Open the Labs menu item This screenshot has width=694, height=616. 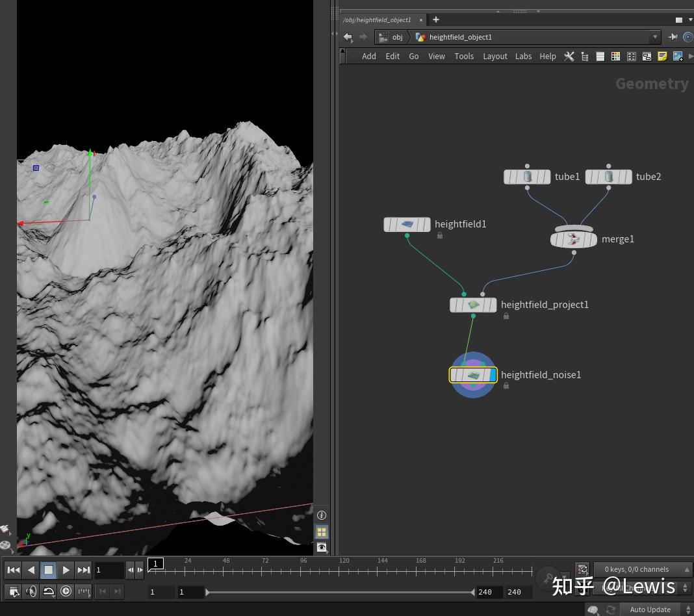coord(524,56)
